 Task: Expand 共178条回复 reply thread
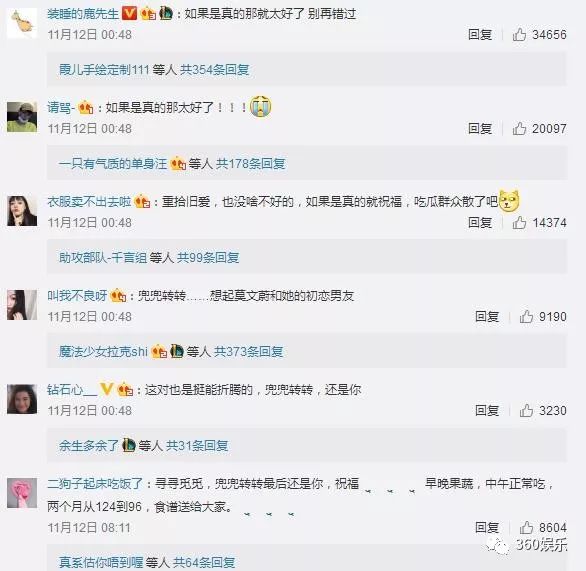(250, 164)
